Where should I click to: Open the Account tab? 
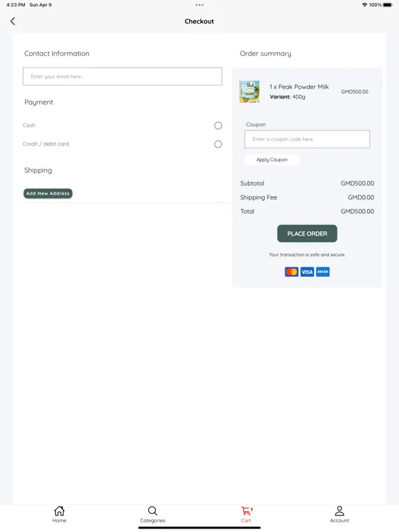point(339,515)
